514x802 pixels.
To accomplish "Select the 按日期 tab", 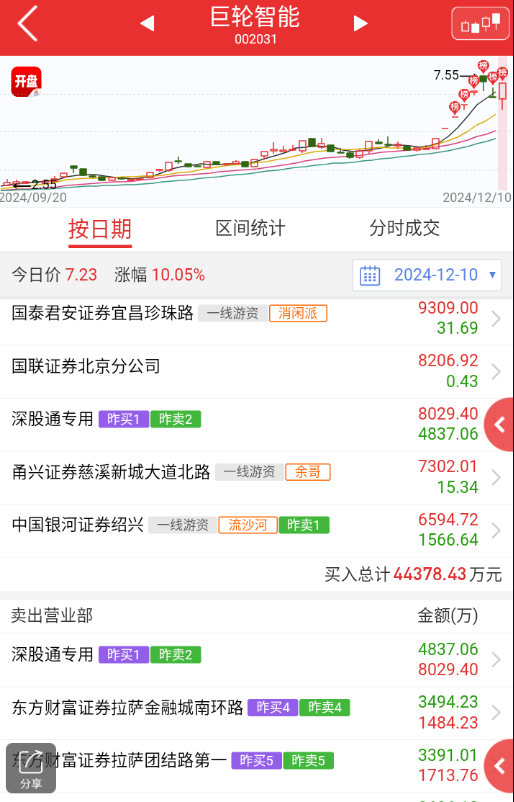I will [100, 229].
